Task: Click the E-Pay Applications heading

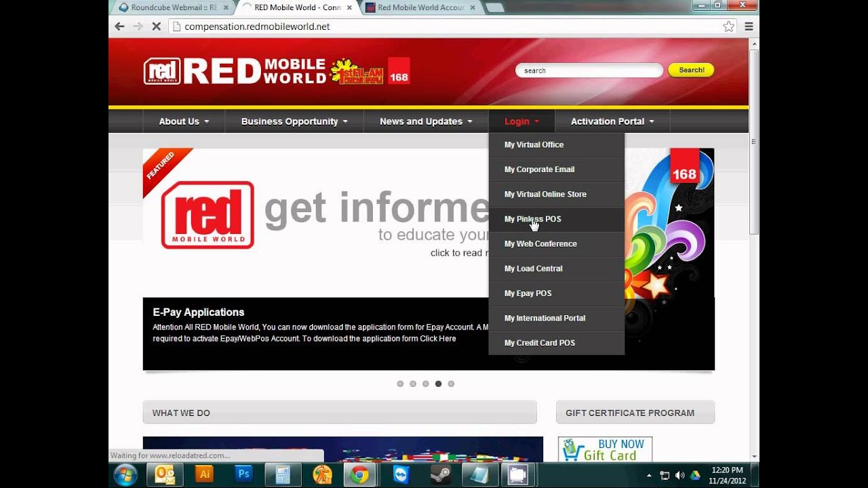Action: tap(199, 312)
